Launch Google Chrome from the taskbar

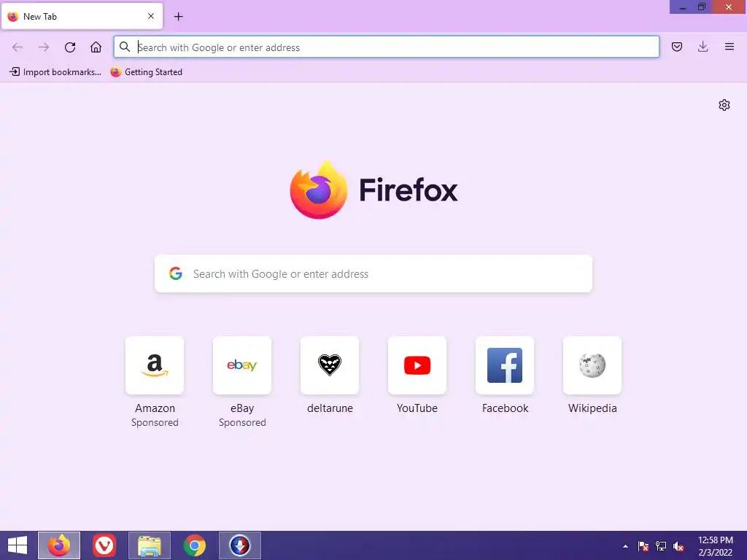(x=195, y=545)
